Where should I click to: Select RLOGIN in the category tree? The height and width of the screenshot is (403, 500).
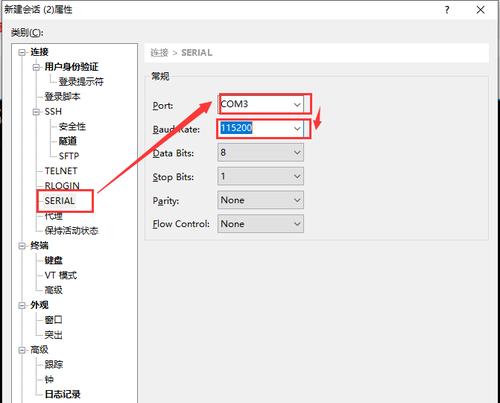[x=62, y=186]
